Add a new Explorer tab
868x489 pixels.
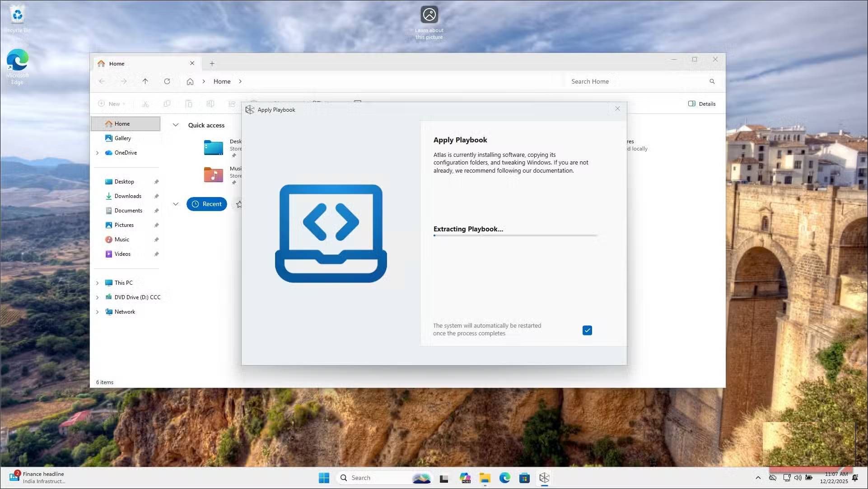[212, 64]
